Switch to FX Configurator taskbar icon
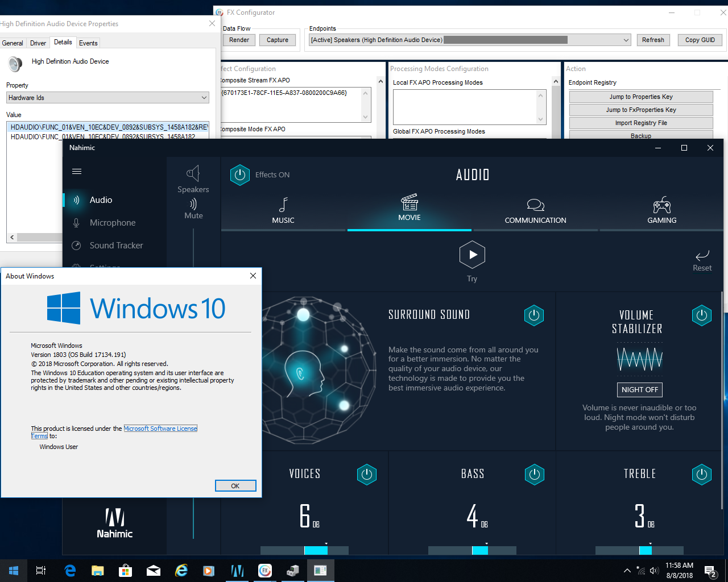 pos(265,571)
